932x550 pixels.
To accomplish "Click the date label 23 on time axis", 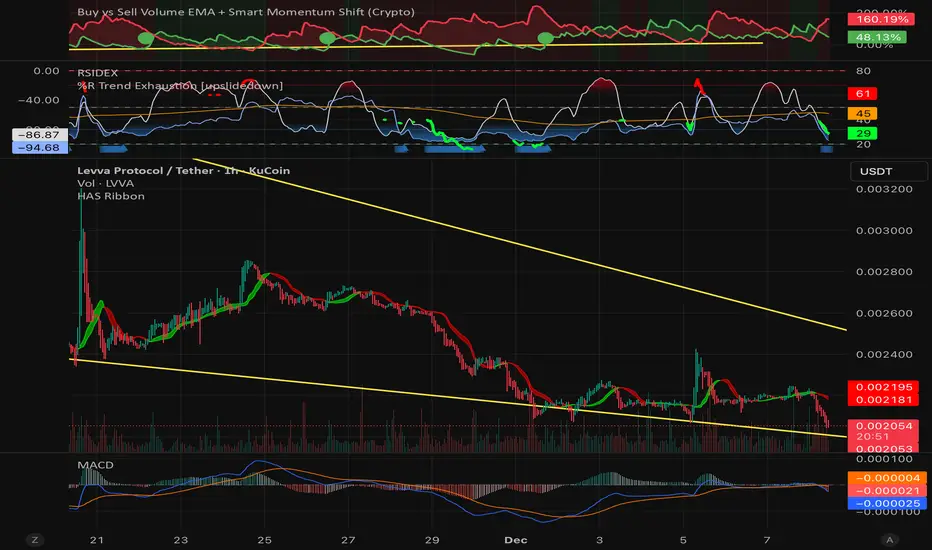I will tap(181, 540).
